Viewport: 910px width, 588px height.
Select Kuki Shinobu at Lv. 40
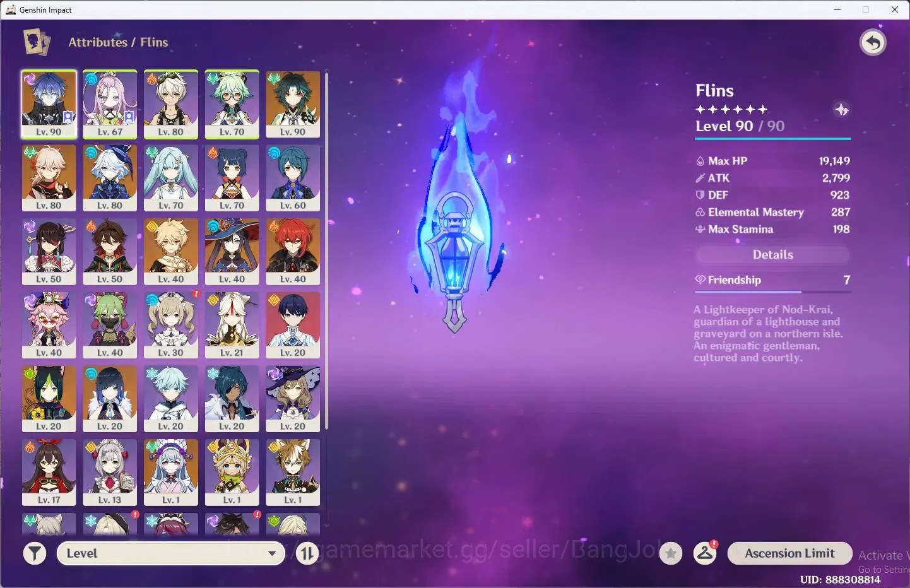click(110, 326)
